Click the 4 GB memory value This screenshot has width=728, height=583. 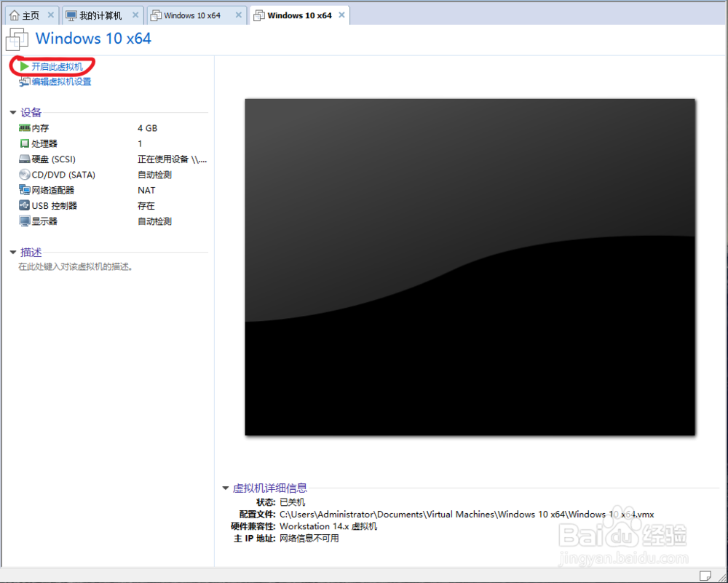pyautogui.click(x=147, y=128)
